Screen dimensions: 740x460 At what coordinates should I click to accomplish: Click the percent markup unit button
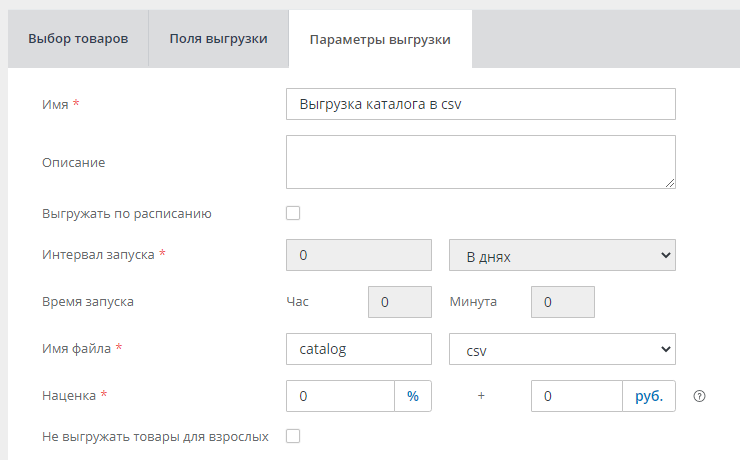click(413, 396)
